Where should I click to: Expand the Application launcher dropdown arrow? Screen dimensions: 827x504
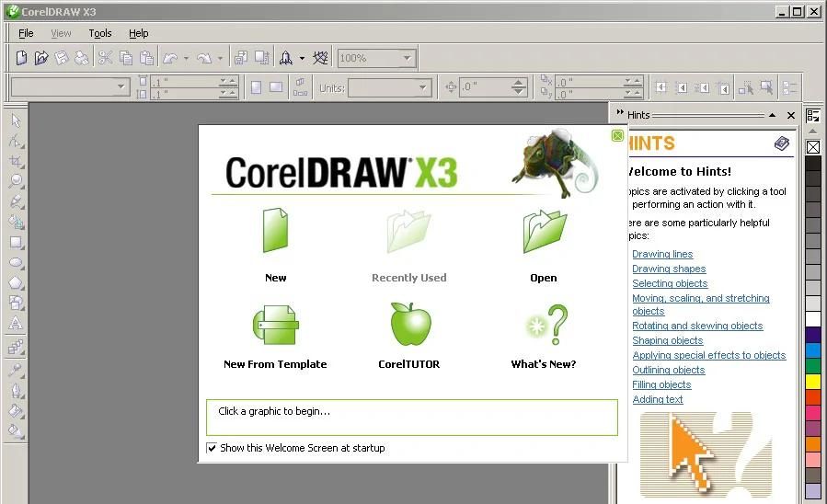click(303, 59)
